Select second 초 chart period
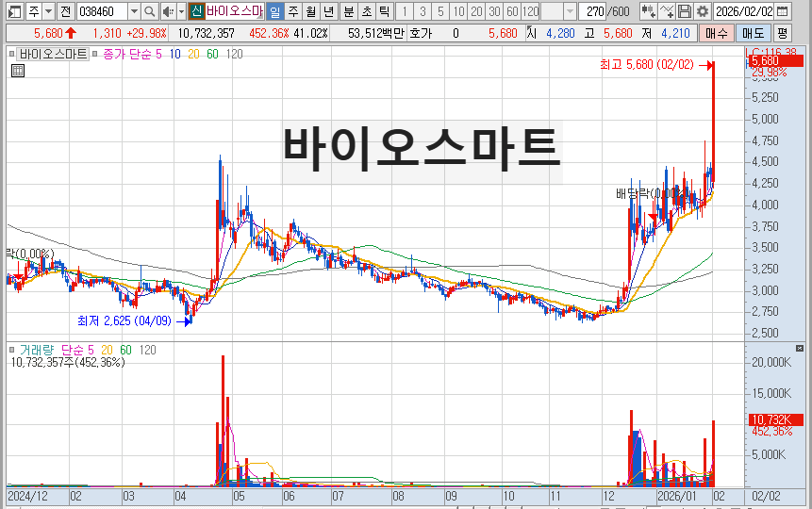The width and height of the screenshot is (812, 509). coord(367,11)
